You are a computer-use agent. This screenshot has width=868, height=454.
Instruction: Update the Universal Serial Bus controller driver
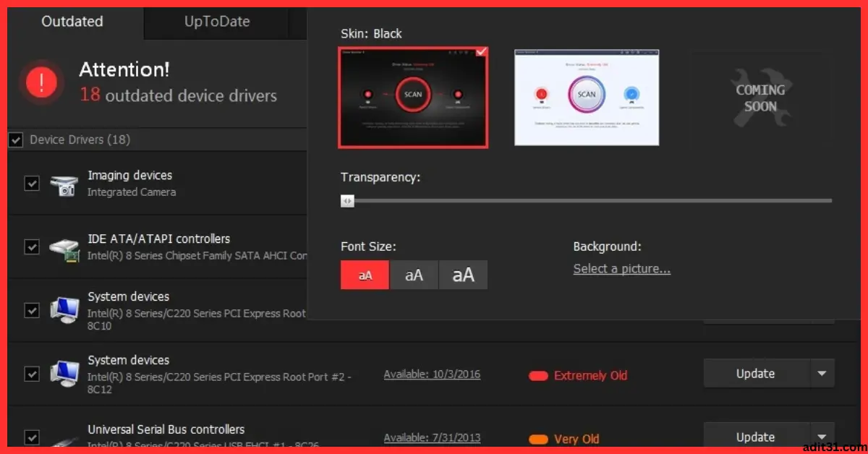(x=756, y=437)
